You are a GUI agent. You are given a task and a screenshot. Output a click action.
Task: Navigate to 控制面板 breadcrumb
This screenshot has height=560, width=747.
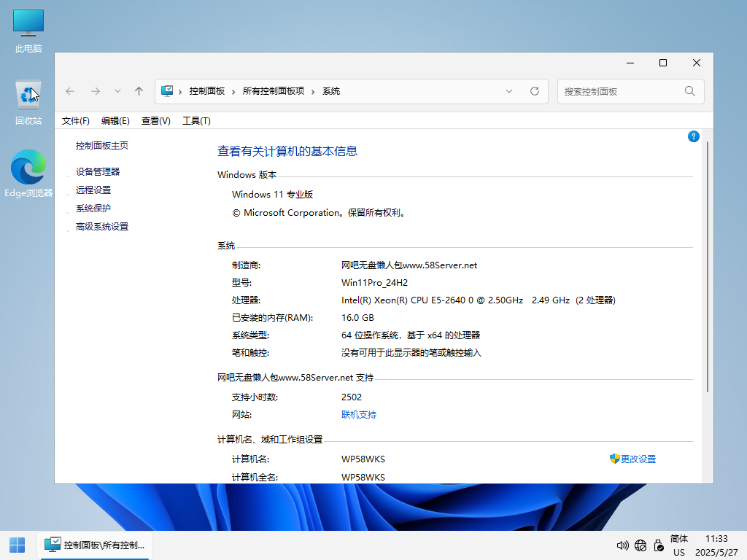click(206, 91)
